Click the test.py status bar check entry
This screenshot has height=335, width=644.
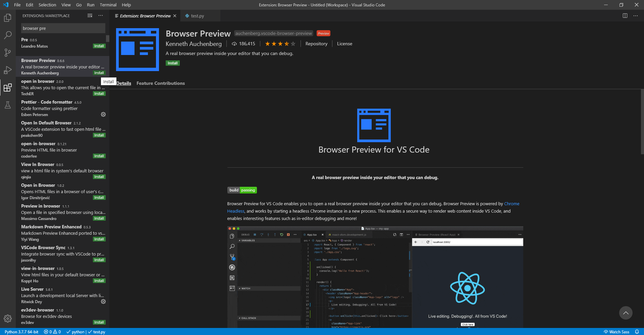(97, 332)
